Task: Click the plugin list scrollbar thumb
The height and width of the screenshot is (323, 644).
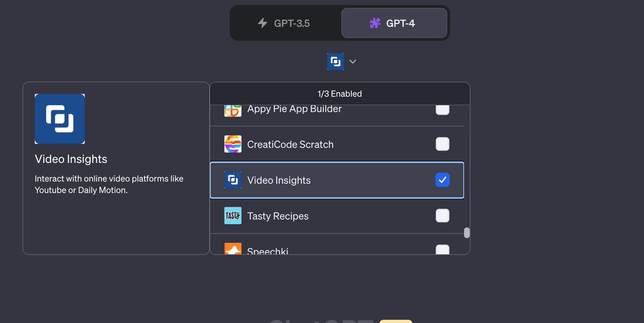Action: coord(467,233)
